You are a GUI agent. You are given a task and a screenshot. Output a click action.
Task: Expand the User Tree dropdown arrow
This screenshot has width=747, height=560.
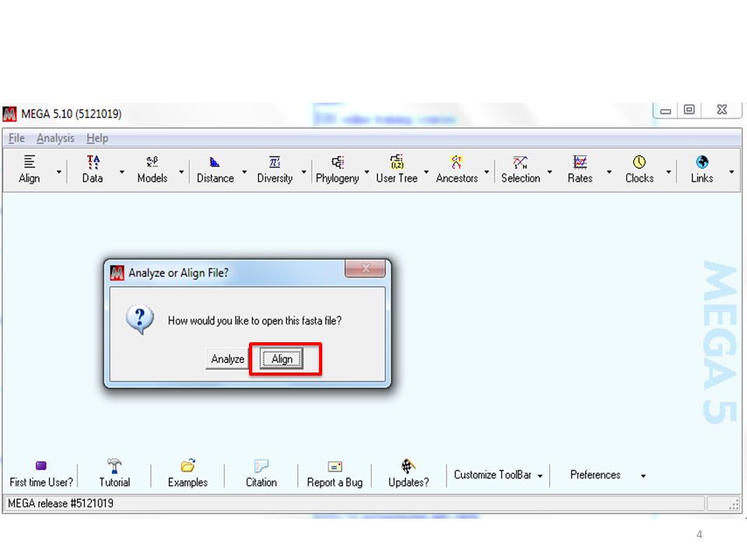(x=426, y=172)
